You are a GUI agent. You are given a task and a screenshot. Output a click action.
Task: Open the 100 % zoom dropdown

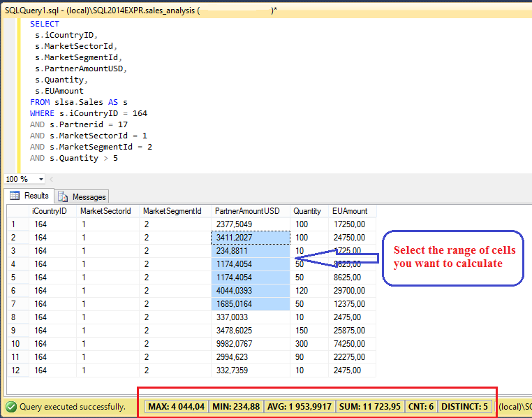click(41, 179)
